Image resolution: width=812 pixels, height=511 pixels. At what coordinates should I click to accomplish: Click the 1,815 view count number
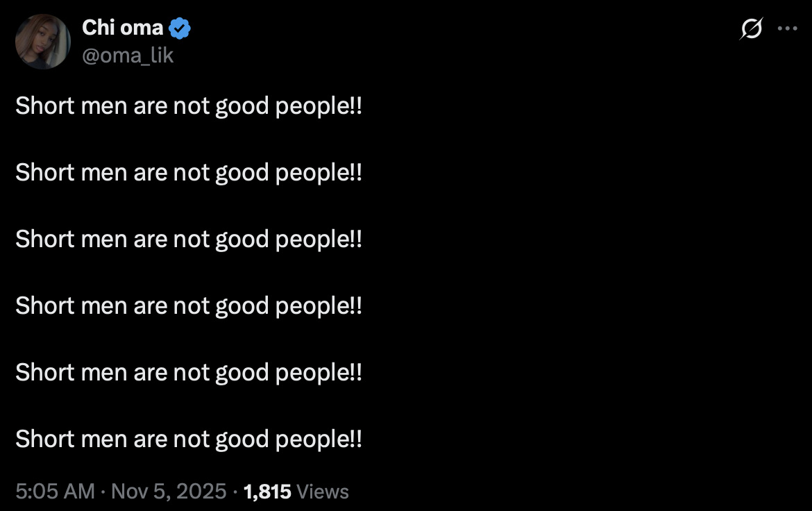click(267, 492)
